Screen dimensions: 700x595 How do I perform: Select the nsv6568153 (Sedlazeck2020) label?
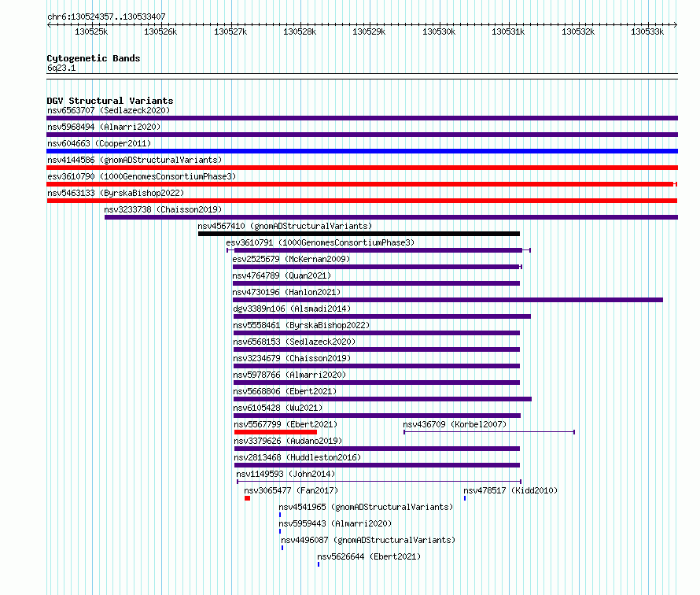point(294,342)
